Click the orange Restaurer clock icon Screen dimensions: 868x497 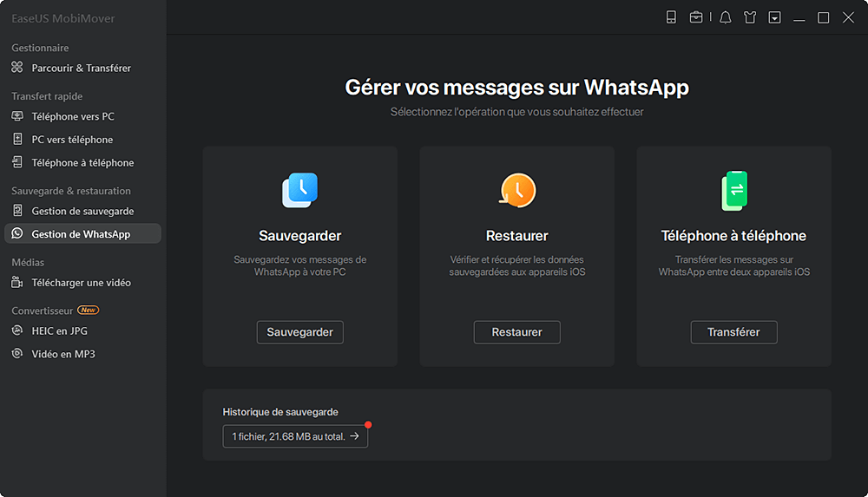tap(517, 190)
